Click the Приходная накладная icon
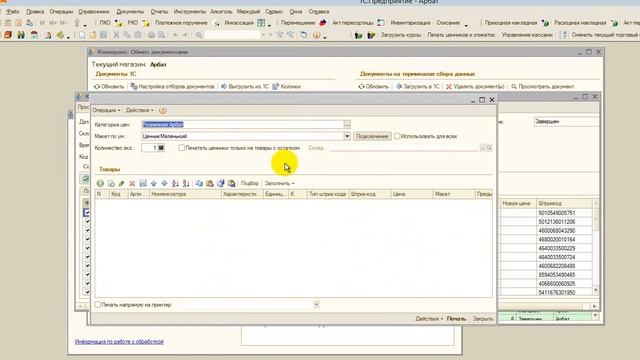 [545, 23]
